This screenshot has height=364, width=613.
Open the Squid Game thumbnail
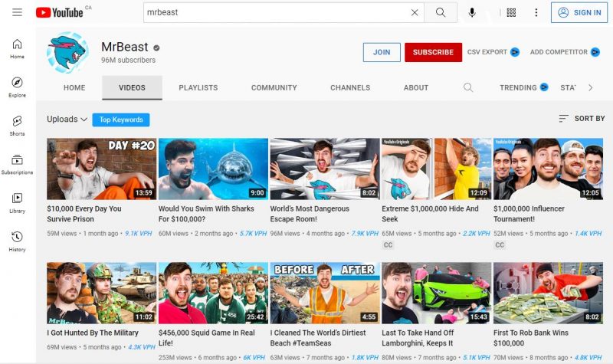point(213,293)
